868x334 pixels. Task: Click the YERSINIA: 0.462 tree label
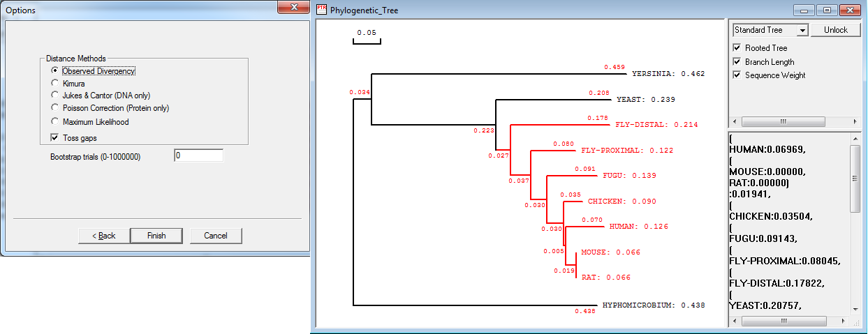coord(668,73)
